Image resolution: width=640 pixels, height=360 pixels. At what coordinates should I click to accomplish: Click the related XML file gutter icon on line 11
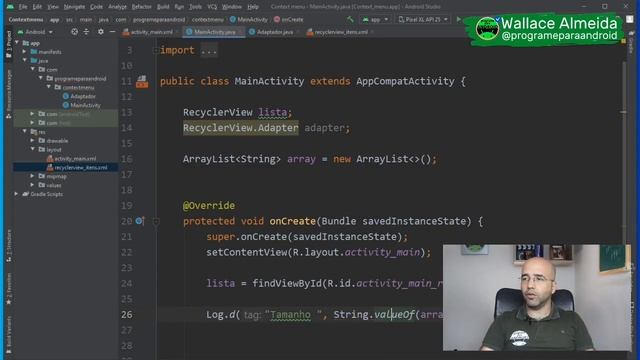pos(142,81)
